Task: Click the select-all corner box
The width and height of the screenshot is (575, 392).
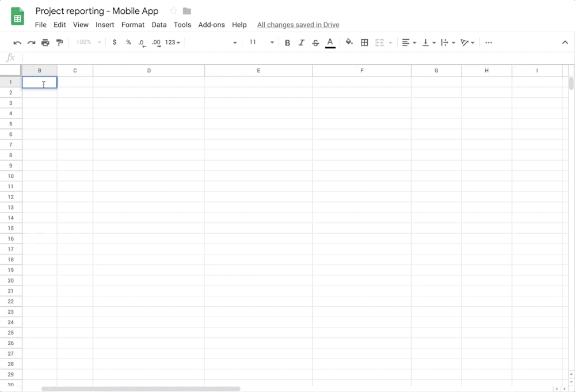Action: [x=10, y=70]
